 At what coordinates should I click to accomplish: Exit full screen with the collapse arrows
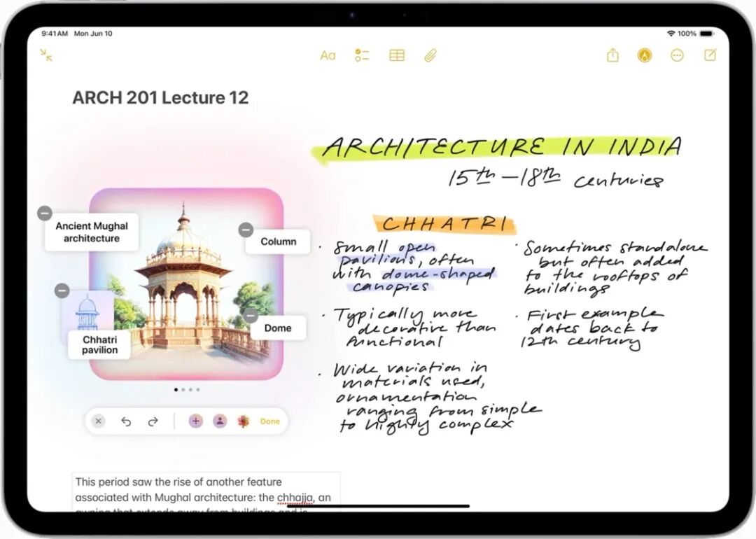pos(46,55)
